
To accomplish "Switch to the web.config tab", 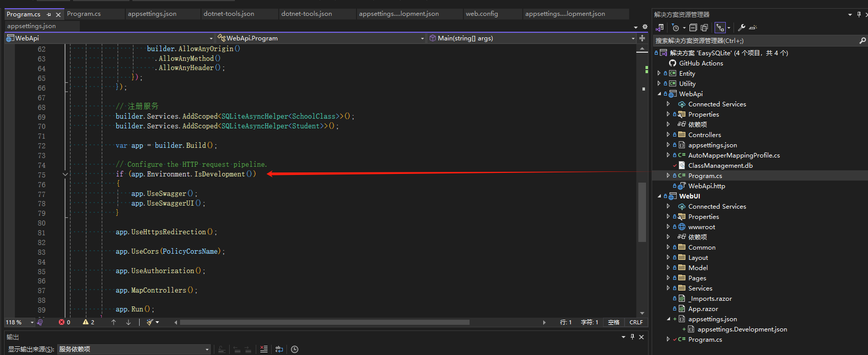I will (481, 14).
